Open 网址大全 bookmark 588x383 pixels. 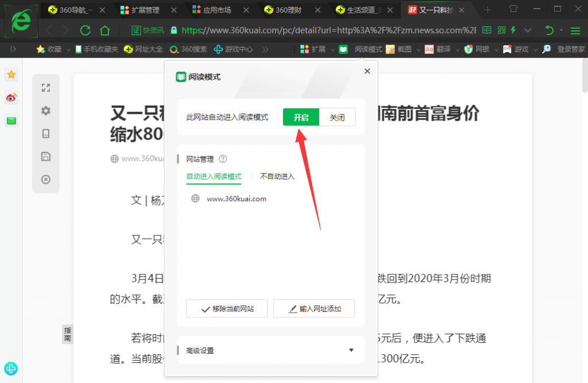[x=143, y=49]
